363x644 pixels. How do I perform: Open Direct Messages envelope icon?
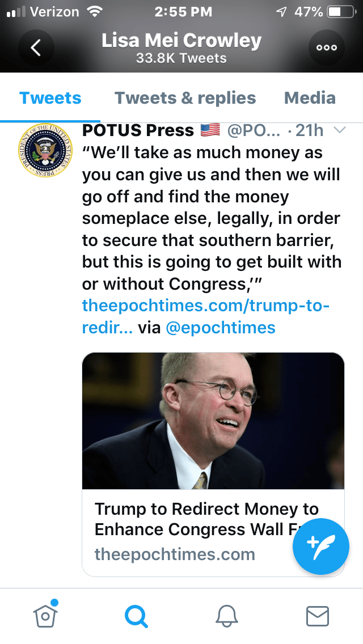point(317,616)
